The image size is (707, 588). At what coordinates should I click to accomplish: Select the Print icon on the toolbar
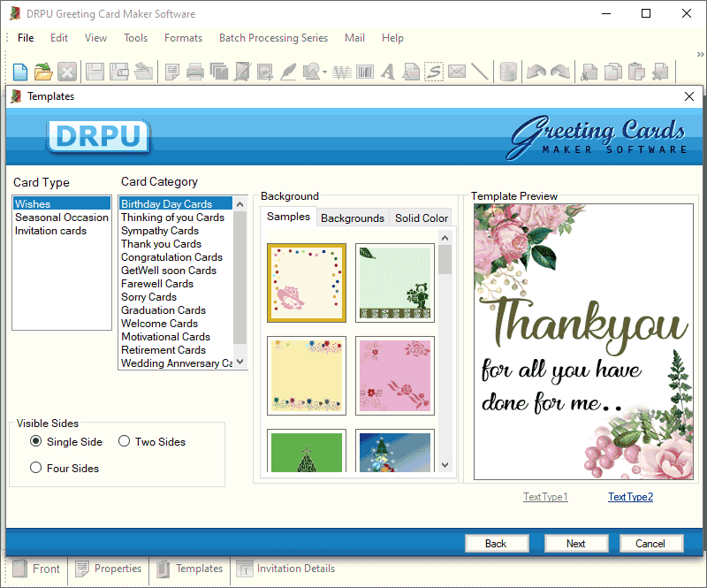tap(194, 72)
